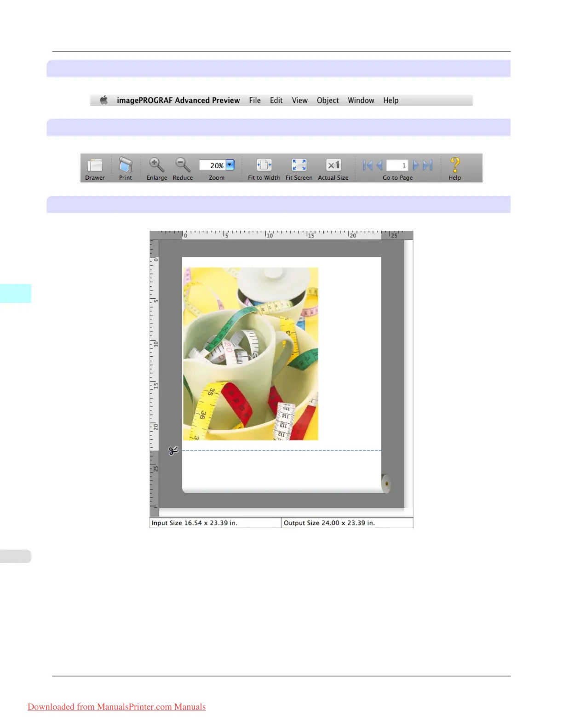Open the File menu
The width and height of the screenshot is (563, 728).
click(x=255, y=100)
